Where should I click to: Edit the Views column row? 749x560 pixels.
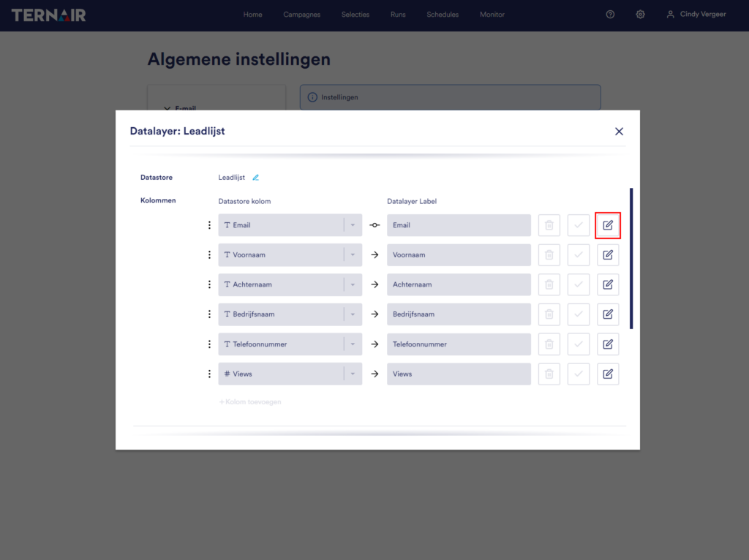coord(608,374)
